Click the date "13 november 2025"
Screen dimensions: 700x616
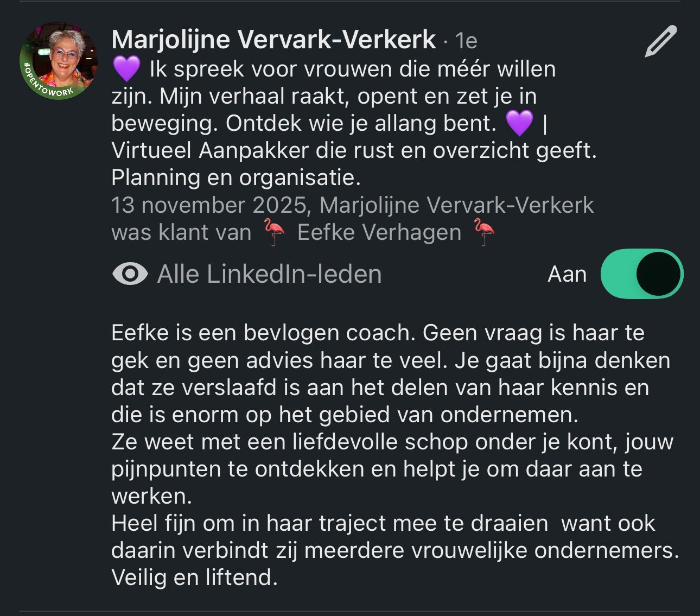(208, 205)
